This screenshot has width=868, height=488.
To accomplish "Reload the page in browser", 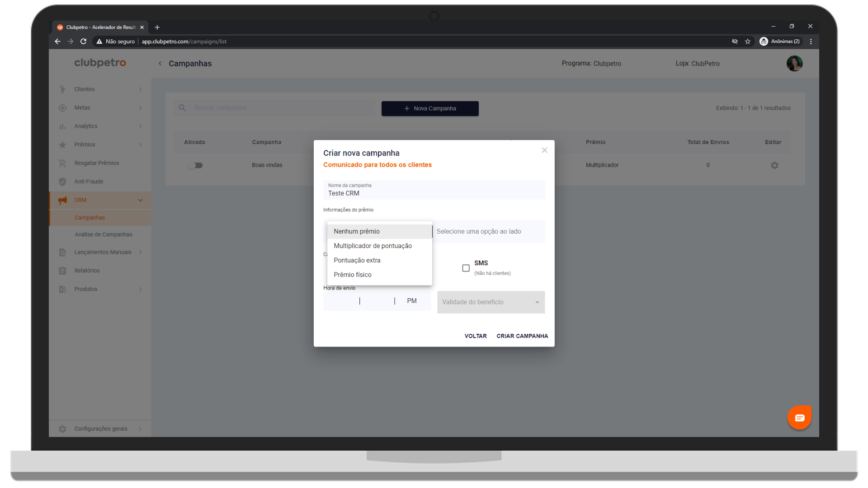I will (83, 42).
